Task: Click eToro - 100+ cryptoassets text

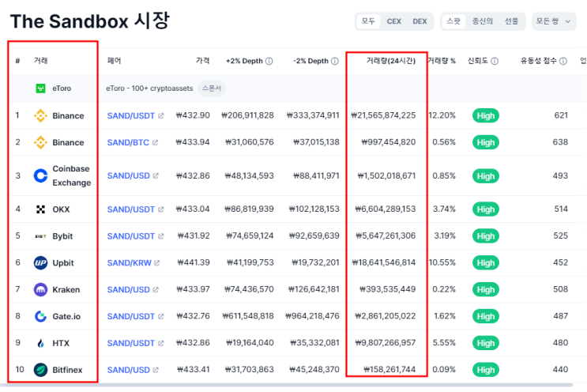Action: [149, 89]
